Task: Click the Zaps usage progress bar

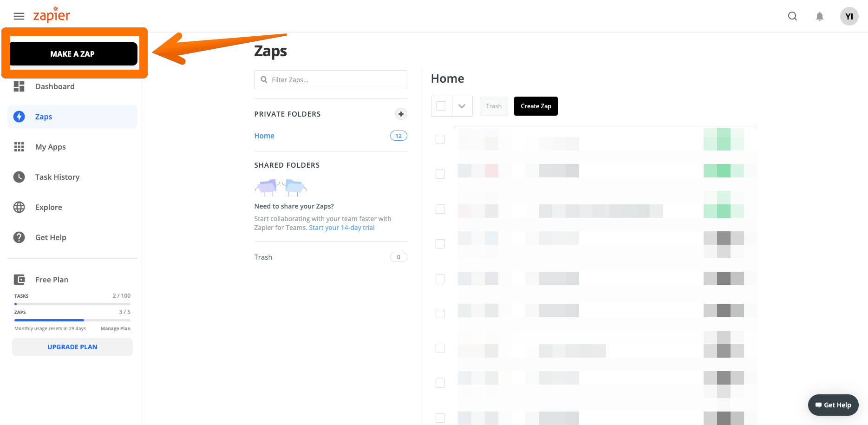Action: pos(72,320)
